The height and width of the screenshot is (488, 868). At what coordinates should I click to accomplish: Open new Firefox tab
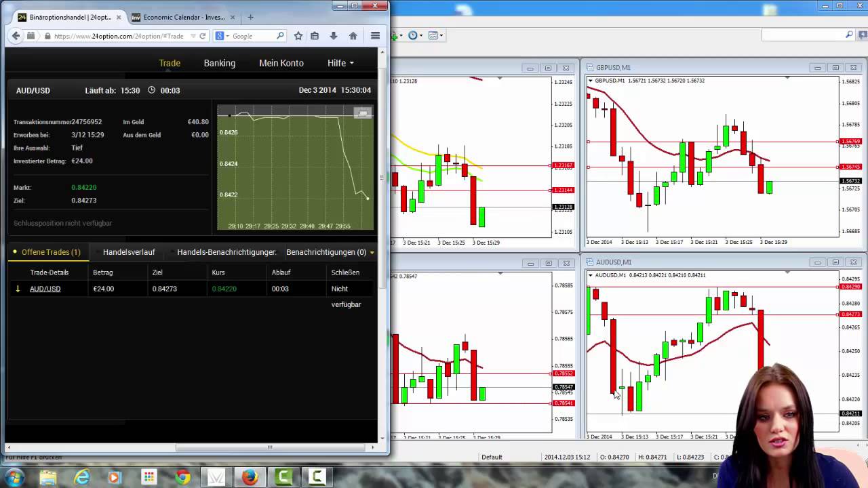pyautogui.click(x=250, y=17)
